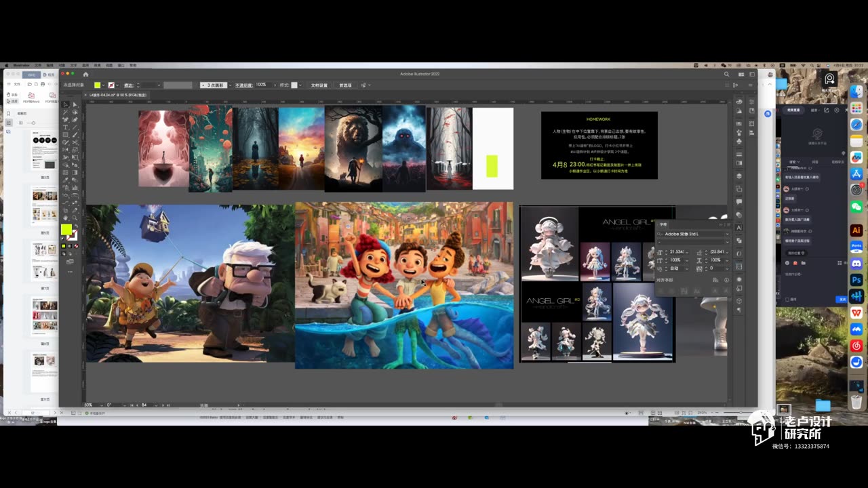The width and height of the screenshot is (868, 488).
Task: Open Discord from the Dock
Action: pos(856,263)
